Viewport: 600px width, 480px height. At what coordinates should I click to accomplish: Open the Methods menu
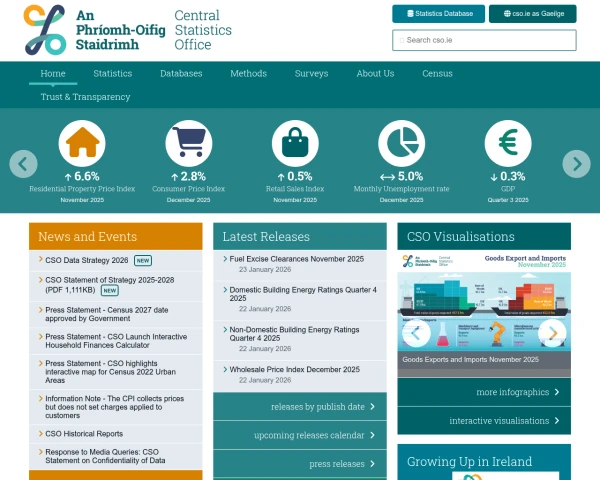coord(248,73)
